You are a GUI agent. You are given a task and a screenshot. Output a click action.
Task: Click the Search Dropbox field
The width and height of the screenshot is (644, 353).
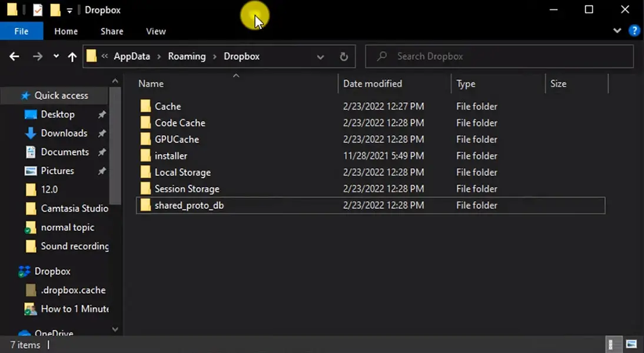click(499, 56)
